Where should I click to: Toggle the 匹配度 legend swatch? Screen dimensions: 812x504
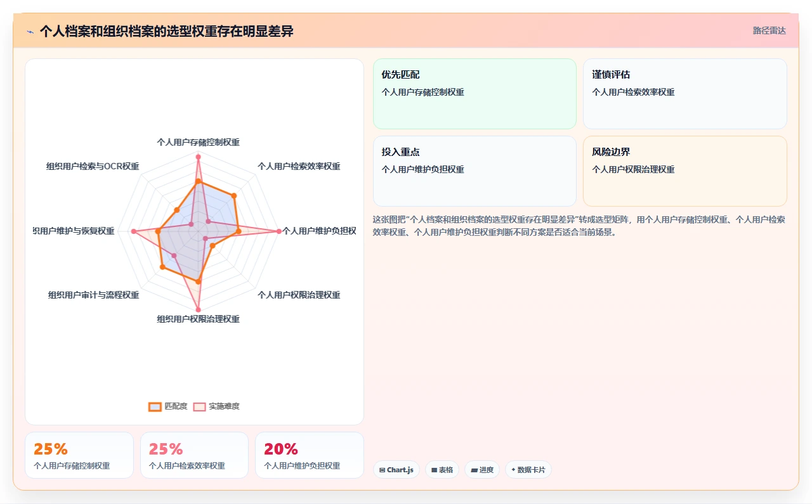(x=155, y=406)
